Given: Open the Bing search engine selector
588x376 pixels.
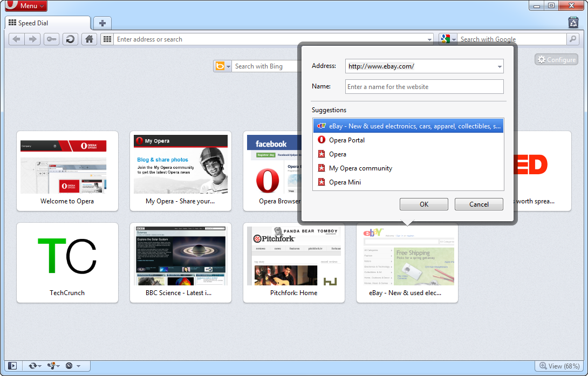Looking at the screenshot, I should (x=222, y=66).
